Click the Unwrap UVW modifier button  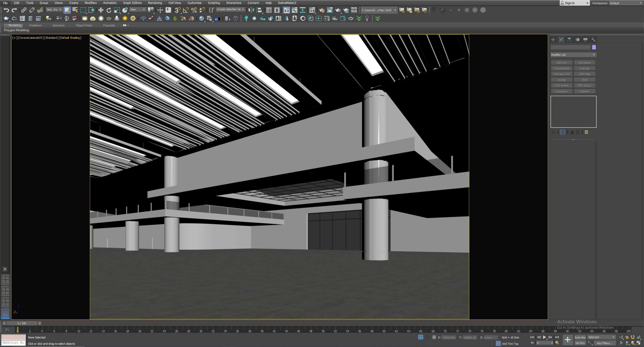coord(561,74)
